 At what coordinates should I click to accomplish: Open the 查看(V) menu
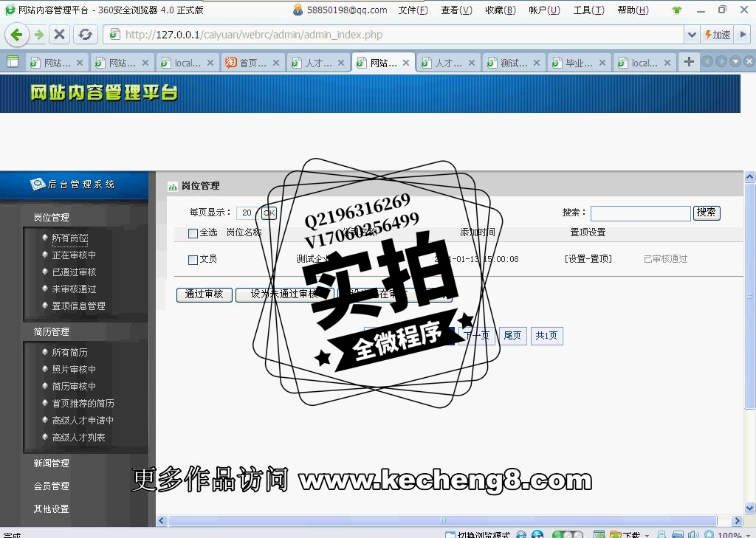point(456,10)
